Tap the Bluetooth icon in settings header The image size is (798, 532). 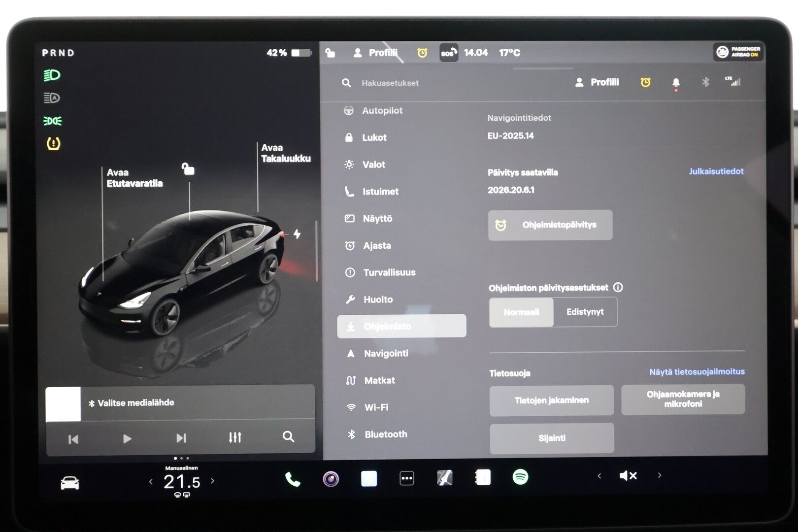coord(705,82)
